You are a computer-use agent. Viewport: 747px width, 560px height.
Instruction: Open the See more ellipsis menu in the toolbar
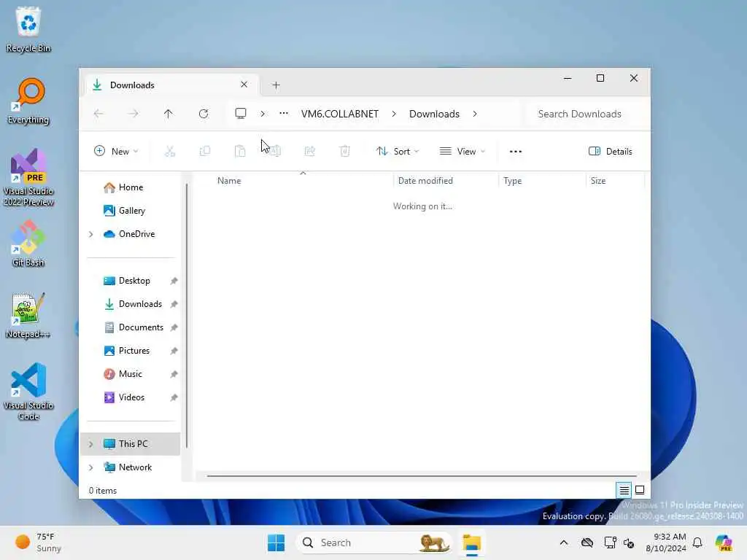(x=516, y=152)
